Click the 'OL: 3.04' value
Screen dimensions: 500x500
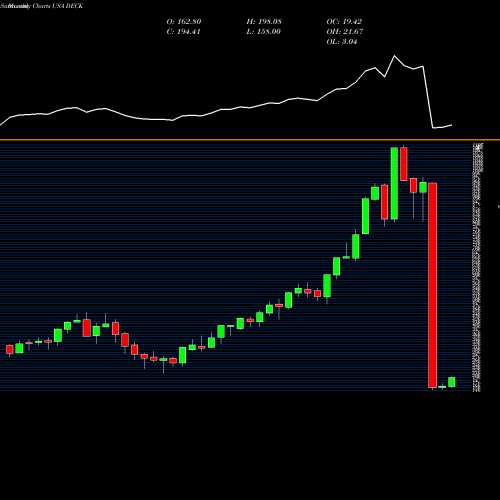click(x=342, y=42)
